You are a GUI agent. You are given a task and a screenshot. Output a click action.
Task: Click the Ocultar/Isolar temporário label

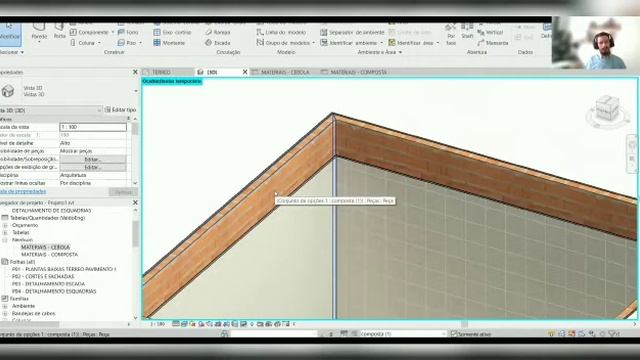pyautogui.click(x=172, y=82)
